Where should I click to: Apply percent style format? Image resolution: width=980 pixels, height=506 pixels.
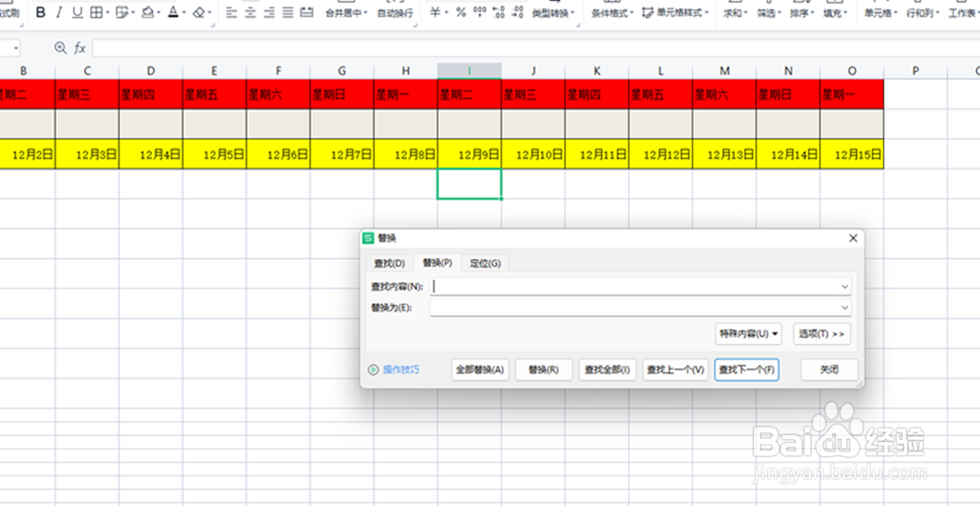pos(461,12)
